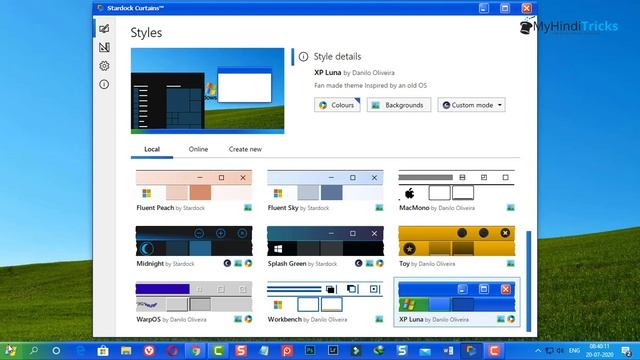Switch to the Online tab

[198, 149]
